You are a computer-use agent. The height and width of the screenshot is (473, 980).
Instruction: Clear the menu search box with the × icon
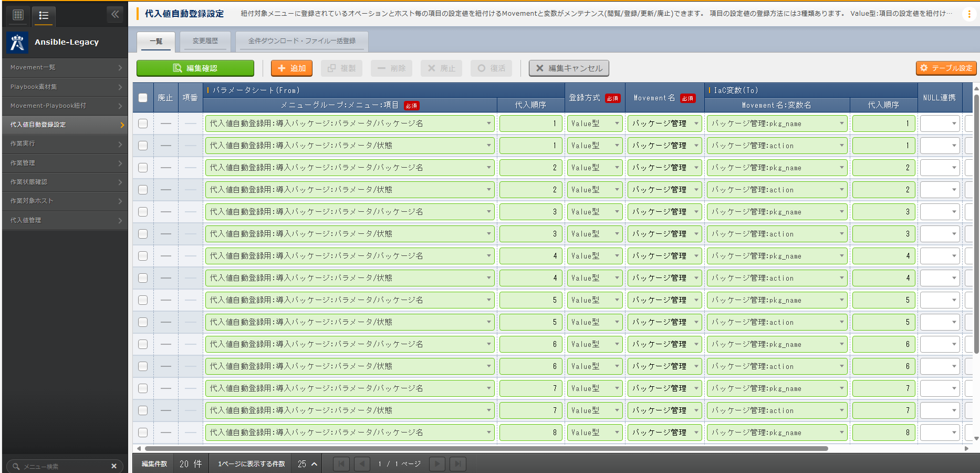tap(114, 466)
